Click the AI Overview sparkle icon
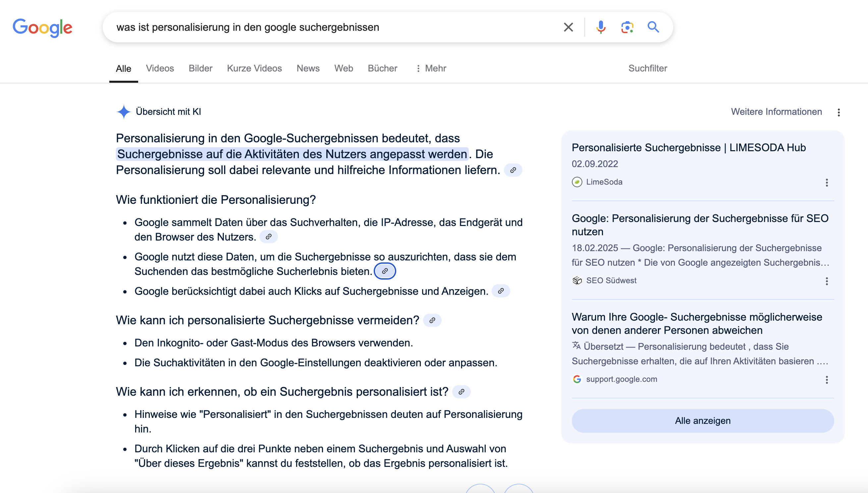This screenshot has width=868, height=493. 123,112
